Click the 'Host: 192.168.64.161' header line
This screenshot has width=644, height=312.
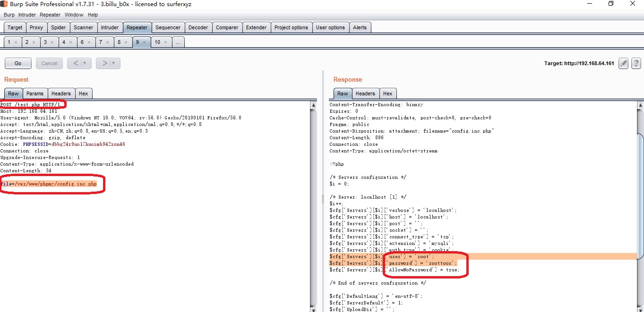tap(29, 111)
